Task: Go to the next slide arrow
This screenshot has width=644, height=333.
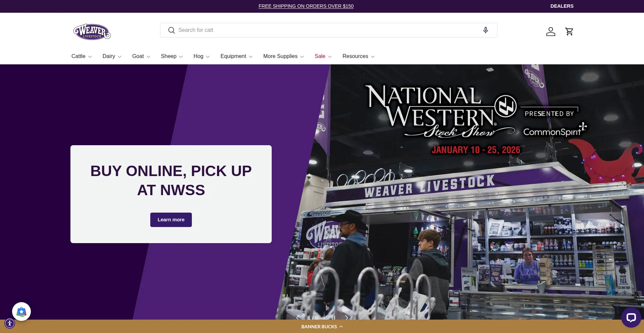Action: tap(347, 317)
